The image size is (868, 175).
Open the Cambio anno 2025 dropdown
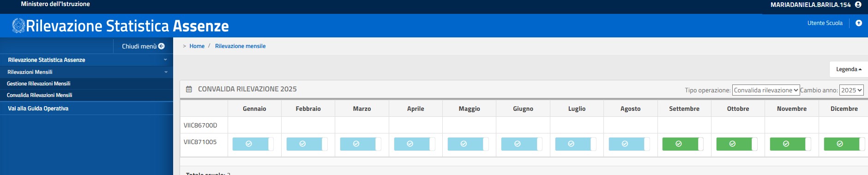851,91
